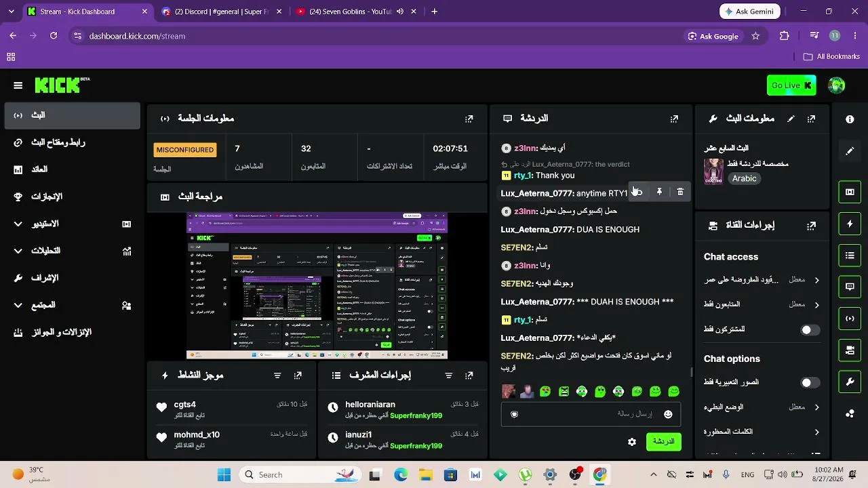
Task: Delete the Lux_Aeterna_0777 anytime RTY1 message
Action: pos(680,192)
